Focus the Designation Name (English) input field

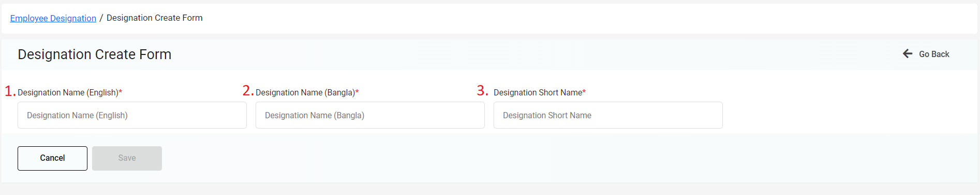click(132, 115)
